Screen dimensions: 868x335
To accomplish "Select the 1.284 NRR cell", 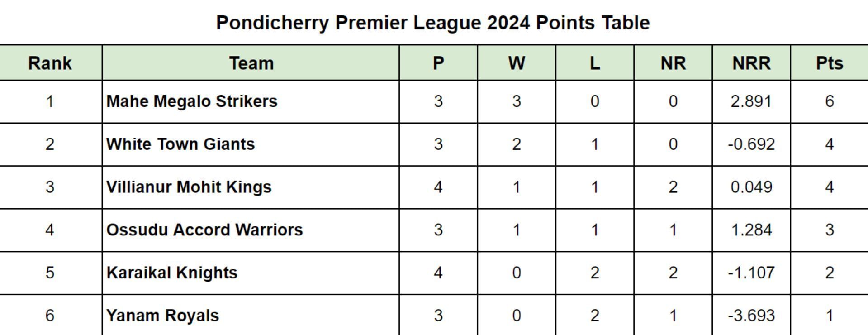I will point(751,230).
